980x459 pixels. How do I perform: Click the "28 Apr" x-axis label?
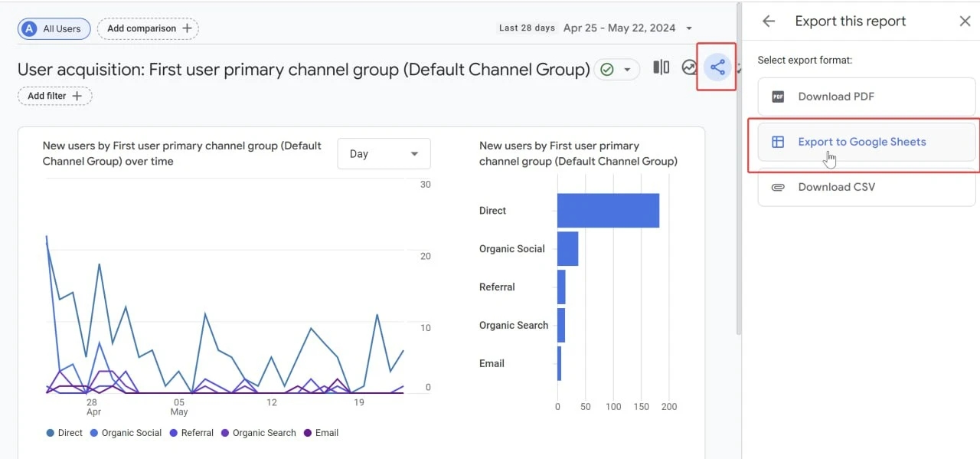[x=93, y=407]
